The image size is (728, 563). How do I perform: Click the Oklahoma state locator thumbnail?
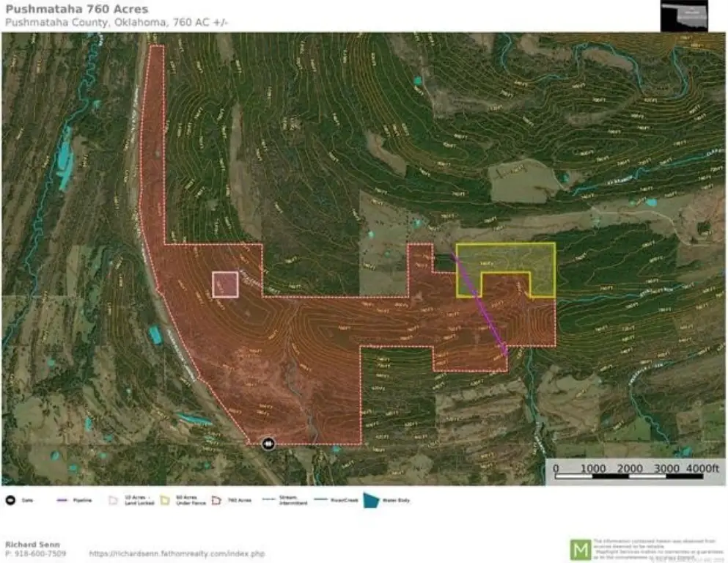click(683, 15)
